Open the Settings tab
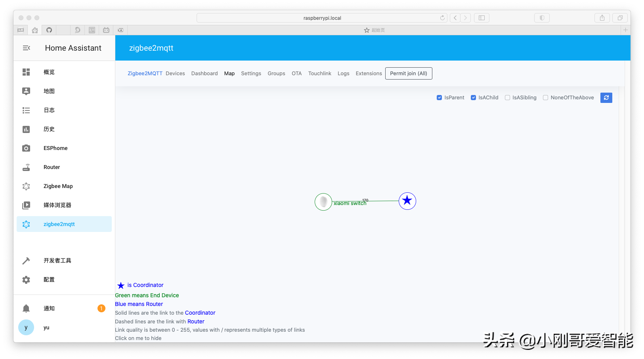 click(251, 74)
